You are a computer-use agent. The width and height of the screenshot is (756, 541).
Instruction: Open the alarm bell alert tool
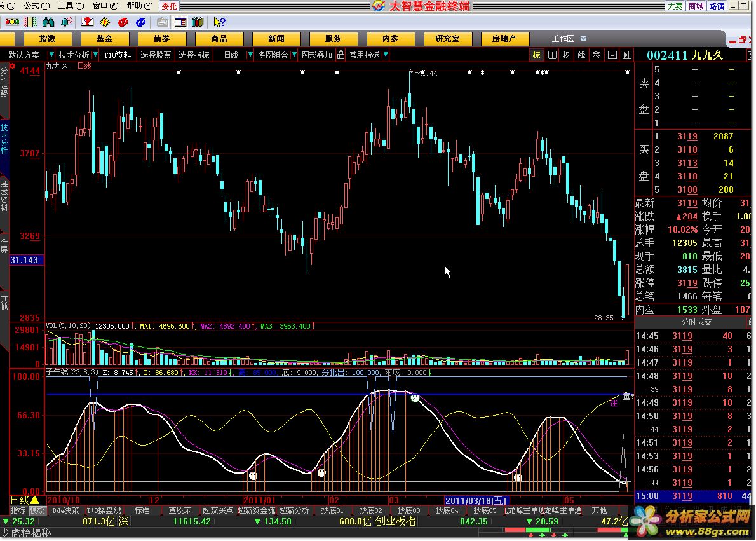[x=67, y=22]
